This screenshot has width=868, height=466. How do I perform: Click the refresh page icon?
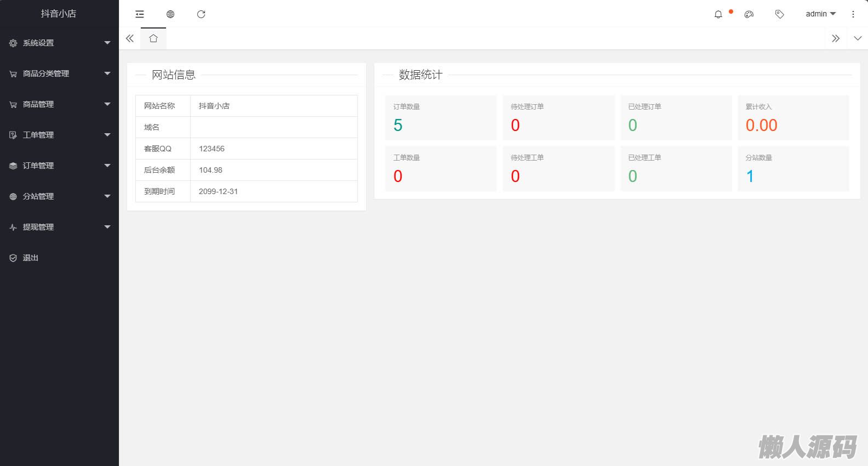(x=201, y=14)
